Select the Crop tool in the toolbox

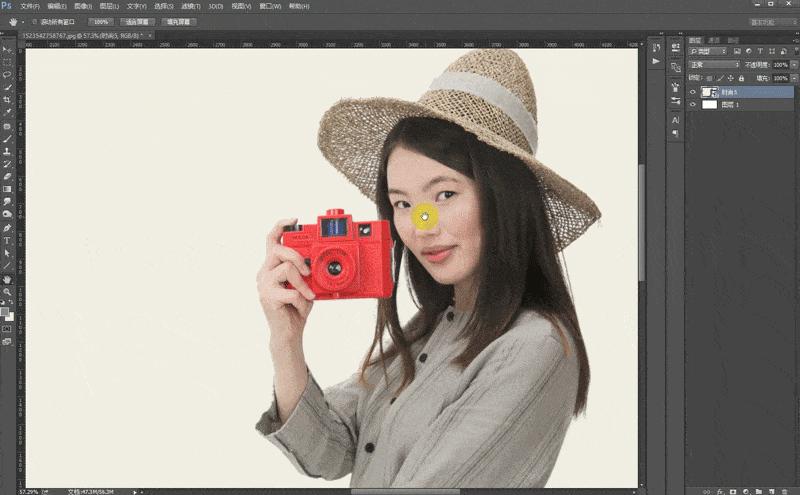7,100
